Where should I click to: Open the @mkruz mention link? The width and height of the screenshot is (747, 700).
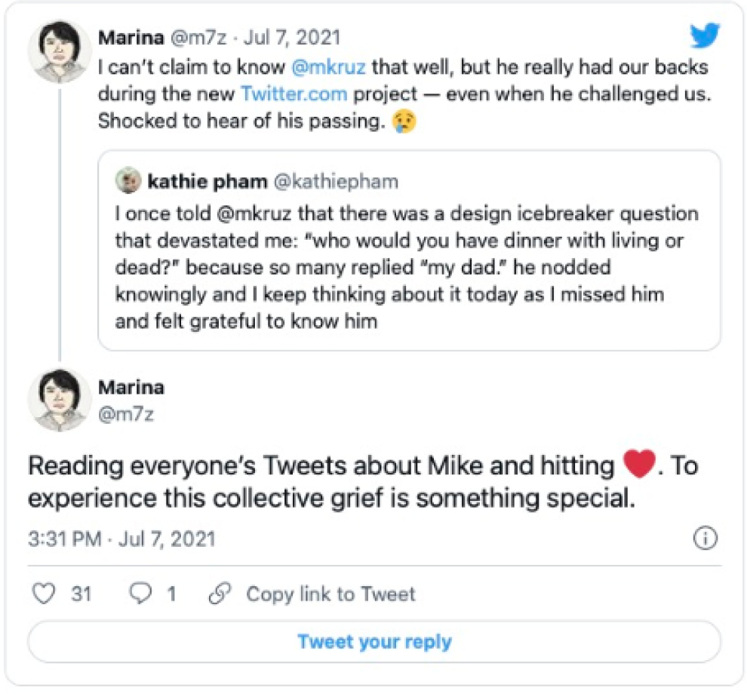pos(328,66)
